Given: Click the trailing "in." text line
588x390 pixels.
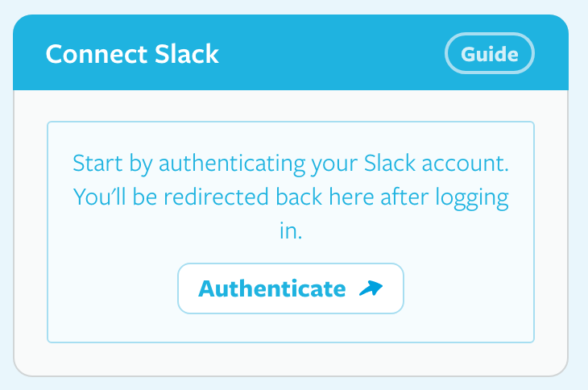Looking at the screenshot, I should click(289, 230).
